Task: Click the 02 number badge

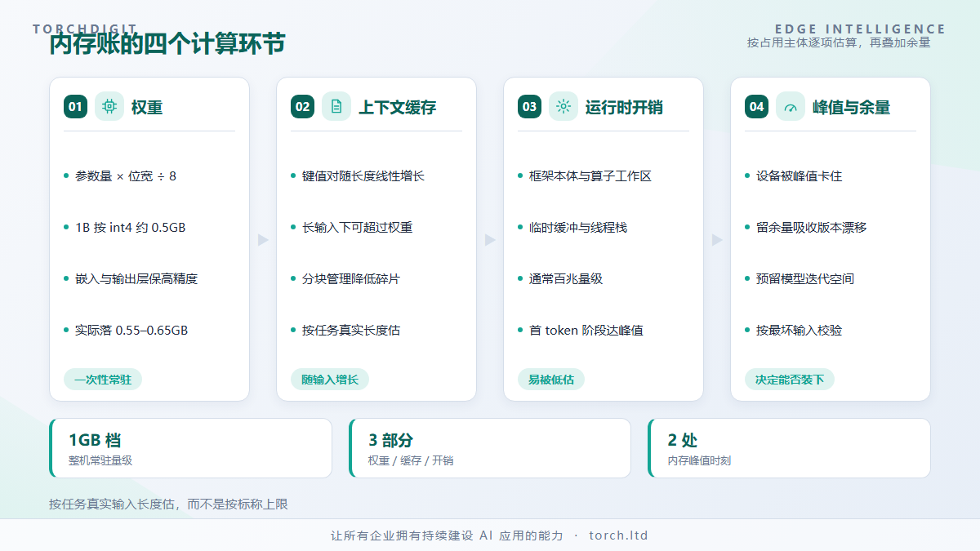Action: point(302,107)
